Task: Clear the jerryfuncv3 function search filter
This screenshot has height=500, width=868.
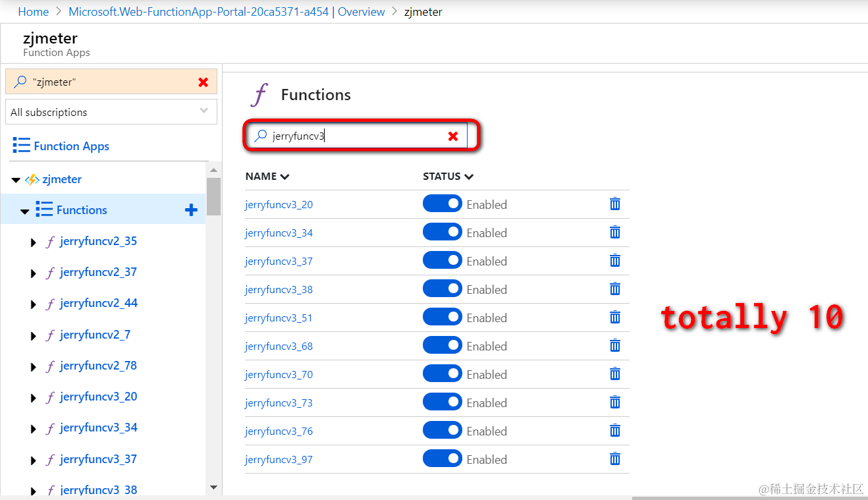Action: pos(453,136)
